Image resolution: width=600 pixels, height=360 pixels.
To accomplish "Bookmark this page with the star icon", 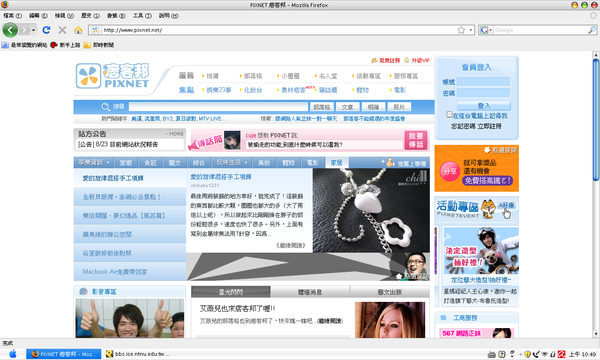I will click(461, 30).
